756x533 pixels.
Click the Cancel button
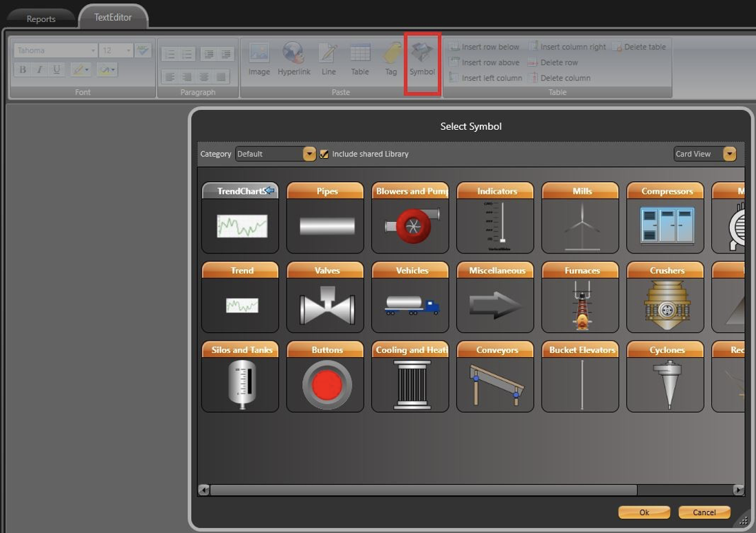[704, 512]
